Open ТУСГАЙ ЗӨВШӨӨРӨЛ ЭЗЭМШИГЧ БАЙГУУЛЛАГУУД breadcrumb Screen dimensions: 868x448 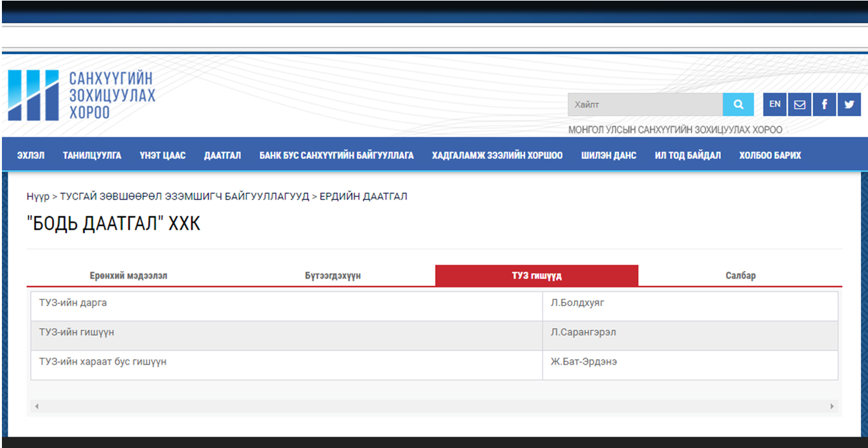coord(184,196)
